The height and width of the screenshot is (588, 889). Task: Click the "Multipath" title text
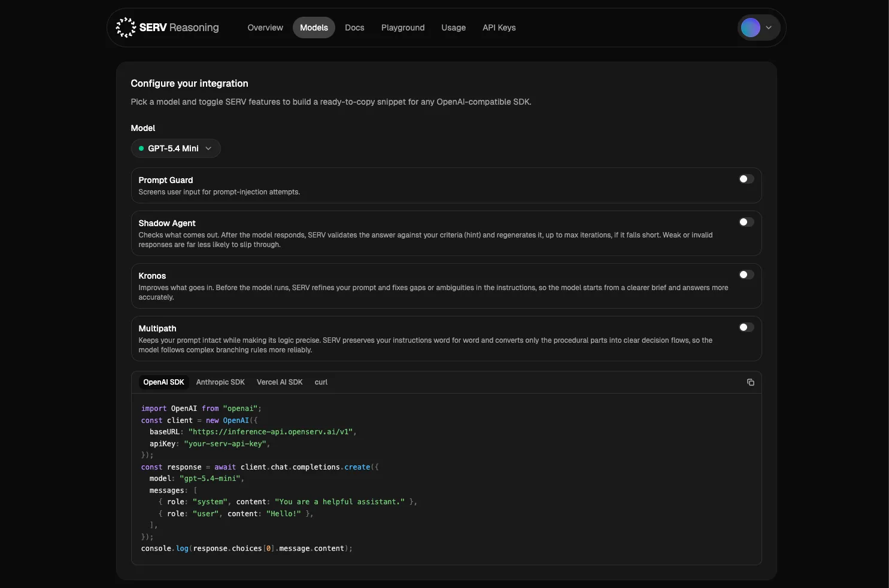[157, 328]
